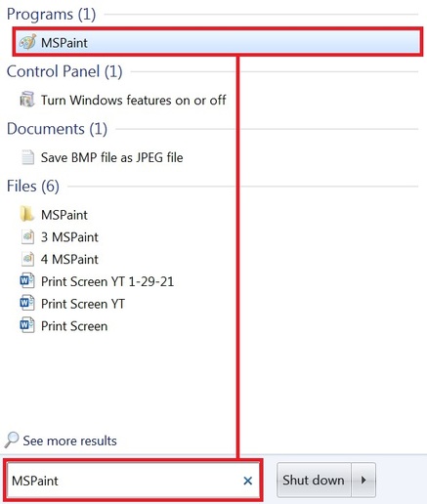Viewport: 427px width, 504px height.
Task: Click the Turn Windows features on or off icon
Action: 27,100
